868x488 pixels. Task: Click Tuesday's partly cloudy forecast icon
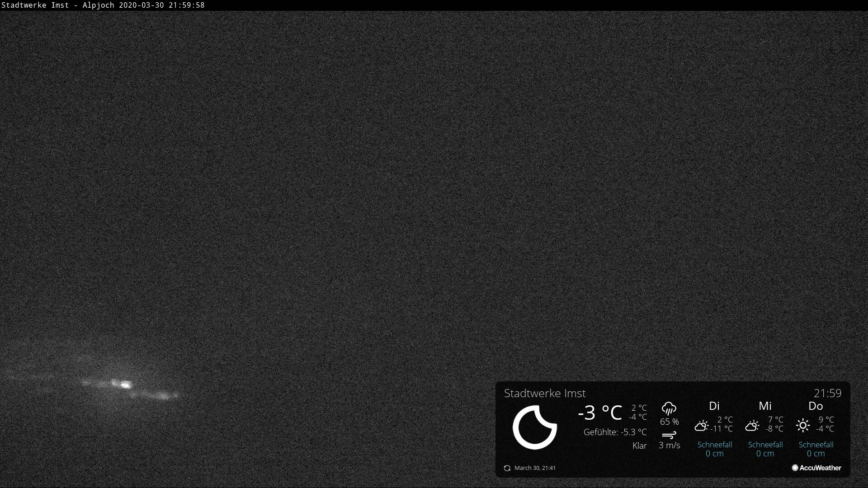[702, 425]
